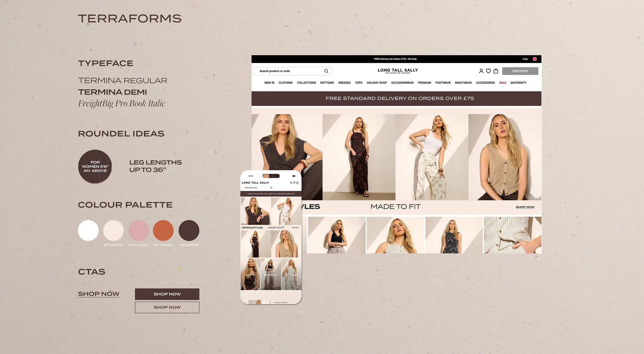Click the grey CHECKOUT button
Image resolution: width=644 pixels, height=354 pixels.
click(520, 71)
